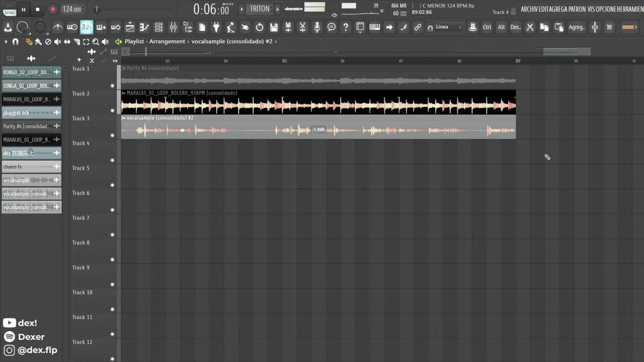644x362 pixels.
Task: Expand the playlist menu arrow beside magnet
Action: (6, 42)
